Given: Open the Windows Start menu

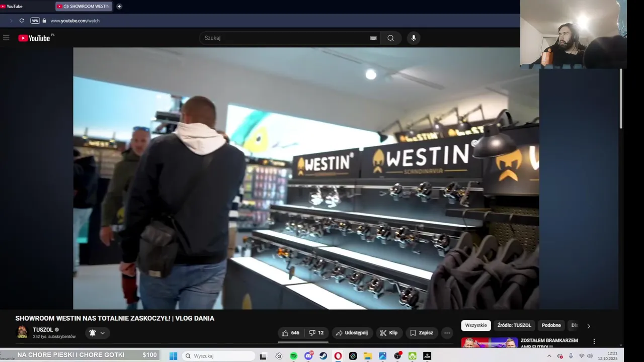Looking at the screenshot, I should coord(173,356).
